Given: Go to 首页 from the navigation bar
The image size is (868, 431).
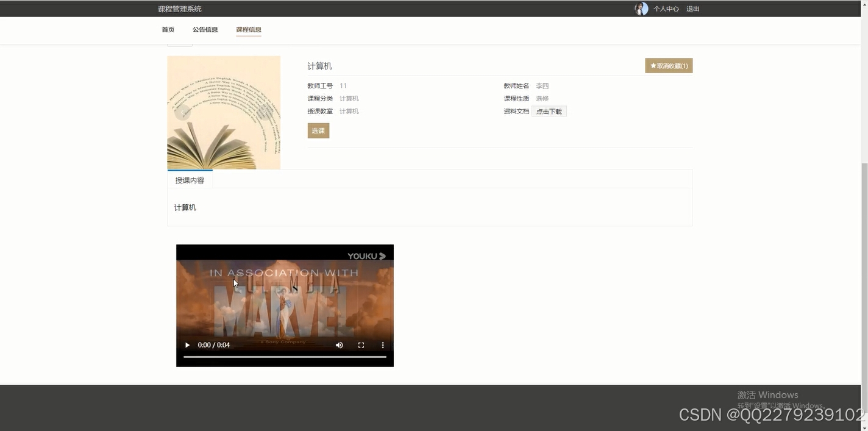Looking at the screenshot, I should [168, 29].
